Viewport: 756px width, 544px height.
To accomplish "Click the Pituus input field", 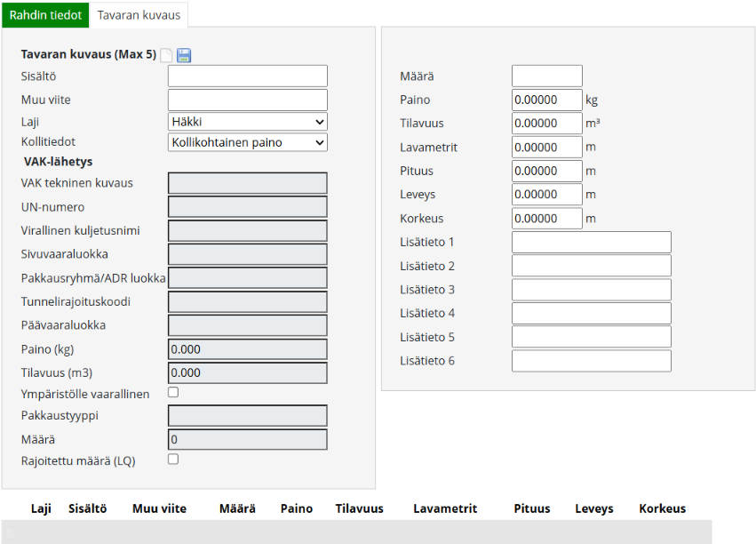I will point(546,171).
